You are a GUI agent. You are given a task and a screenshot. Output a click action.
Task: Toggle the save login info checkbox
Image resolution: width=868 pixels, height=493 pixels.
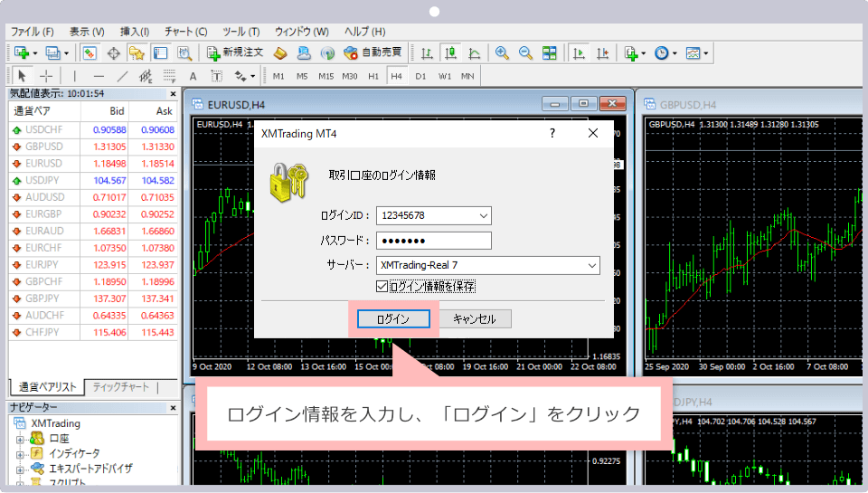(382, 287)
